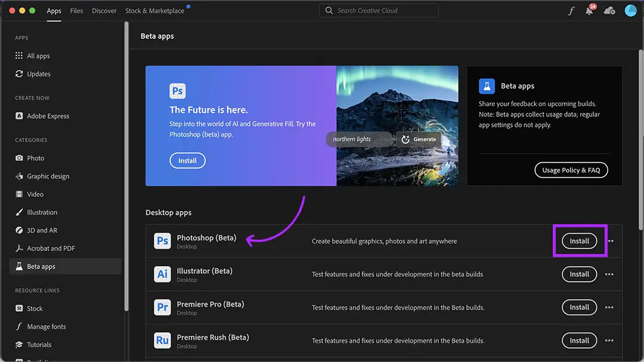
Task: Click the Generate button in banner image
Action: tap(419, 140)
